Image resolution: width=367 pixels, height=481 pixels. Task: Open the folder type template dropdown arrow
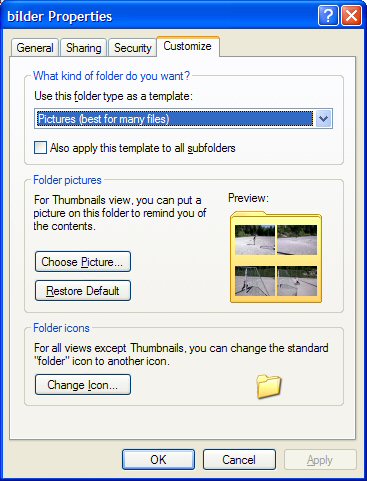[323, 119]
